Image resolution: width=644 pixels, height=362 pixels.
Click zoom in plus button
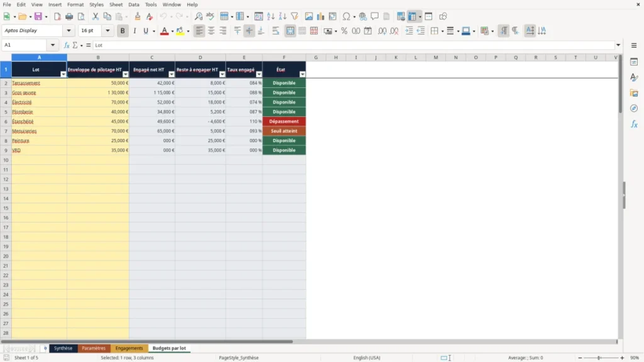click(622, 358)
